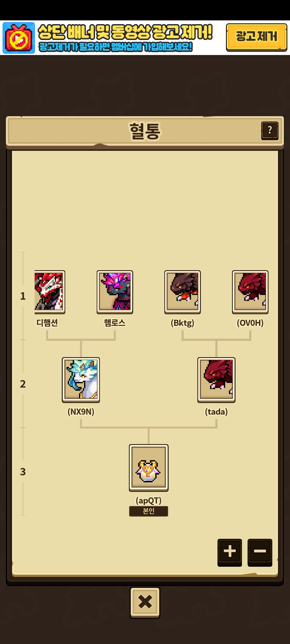
Task: Tap the OV0H crimson dragon portrait
Action: coord(250,292)
